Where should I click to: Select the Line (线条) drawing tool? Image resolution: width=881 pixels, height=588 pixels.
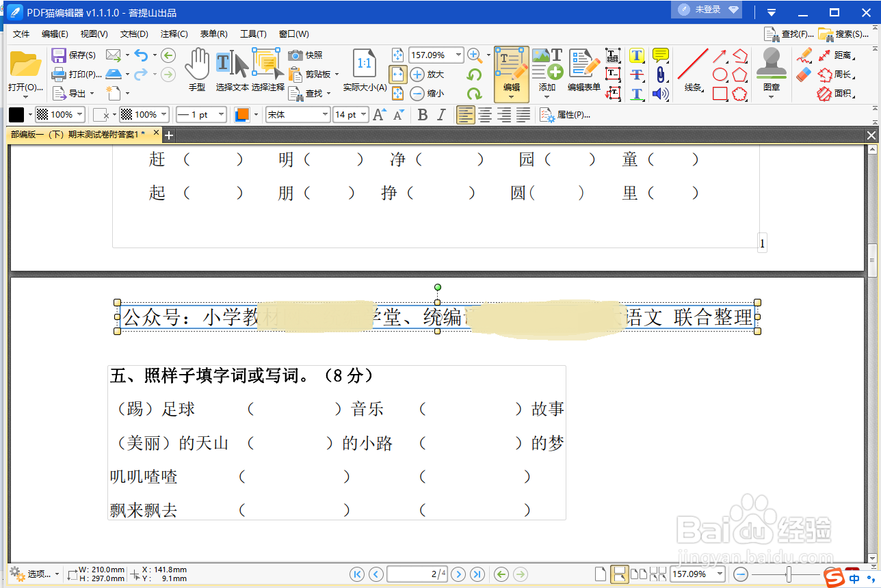point(693,70)
